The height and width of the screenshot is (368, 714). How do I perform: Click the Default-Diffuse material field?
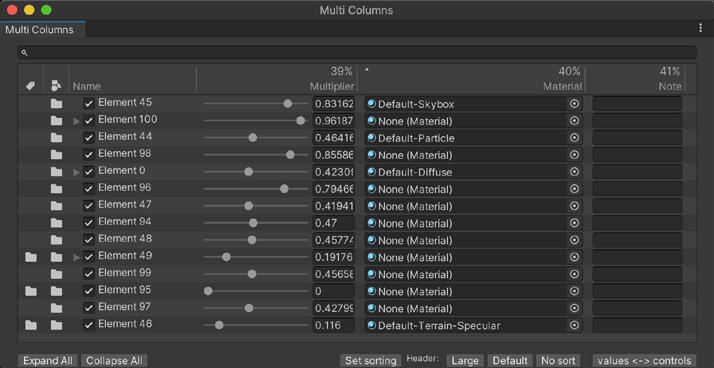(x=473, y=172)
